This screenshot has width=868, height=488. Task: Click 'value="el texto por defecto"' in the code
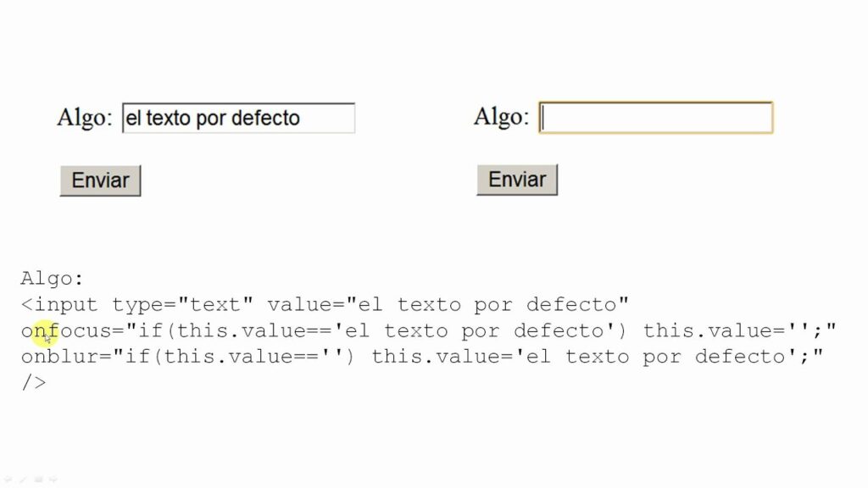click(x=448, y=305)
